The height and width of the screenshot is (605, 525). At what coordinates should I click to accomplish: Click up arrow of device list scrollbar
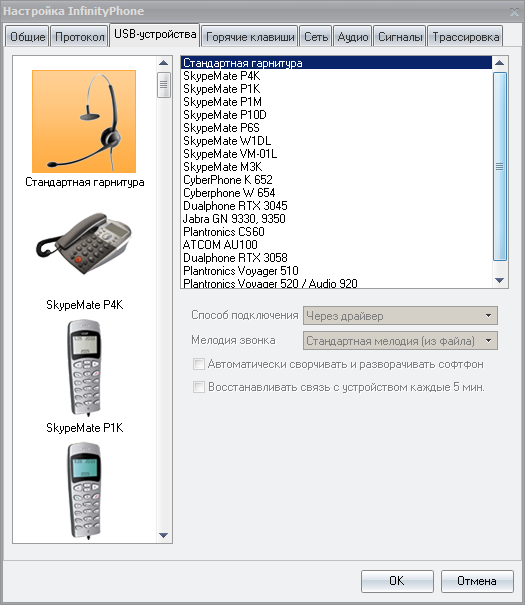coord(500,63)
